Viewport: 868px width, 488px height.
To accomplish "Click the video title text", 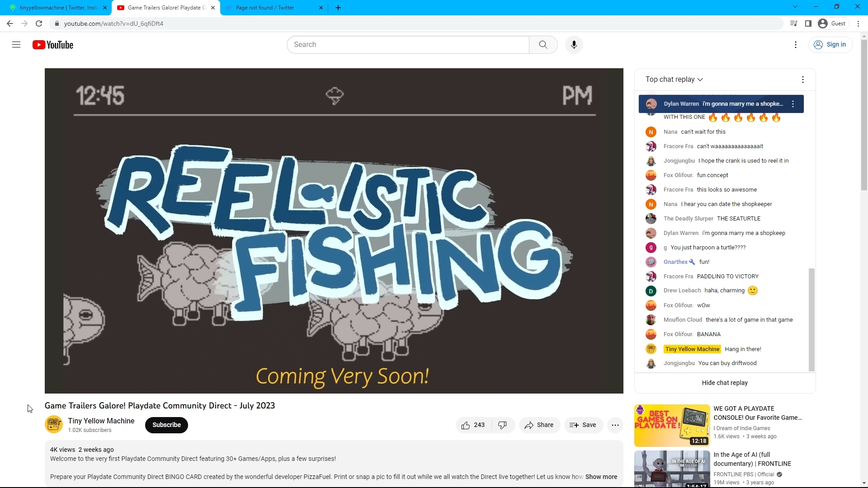I will pyautogui.click(x=160, y=406).
